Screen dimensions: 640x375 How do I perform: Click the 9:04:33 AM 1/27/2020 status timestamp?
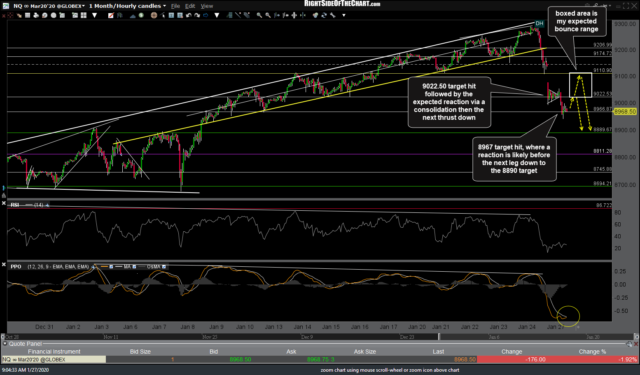25,370
